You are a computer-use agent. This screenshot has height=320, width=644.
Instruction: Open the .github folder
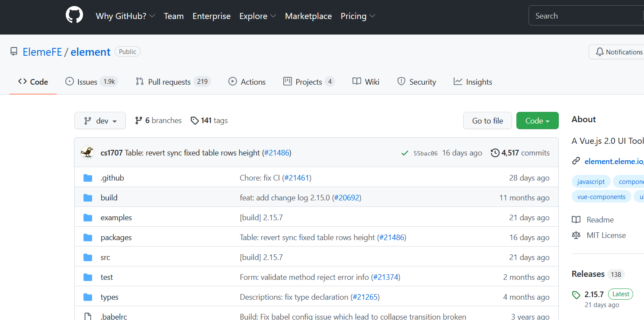coord(112,177)
